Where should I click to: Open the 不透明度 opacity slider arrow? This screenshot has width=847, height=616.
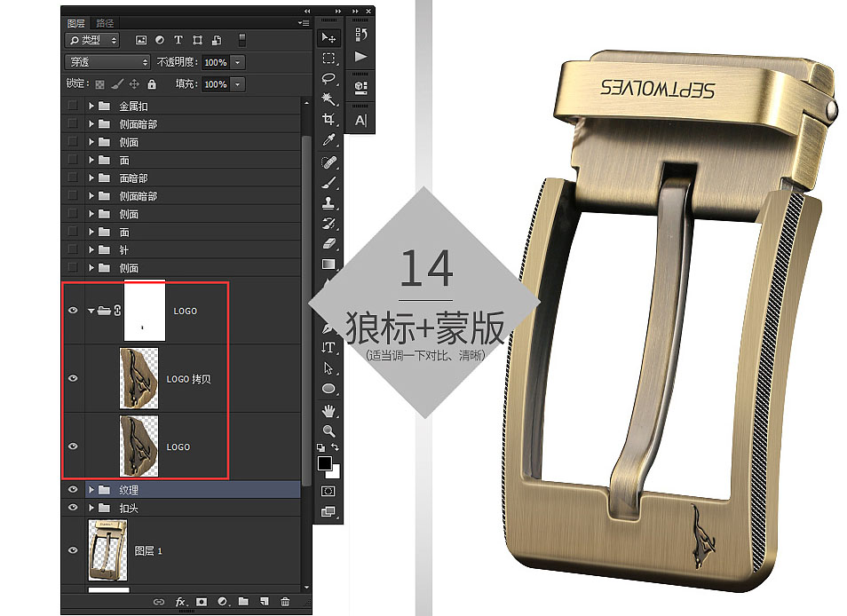pos(238,62)
